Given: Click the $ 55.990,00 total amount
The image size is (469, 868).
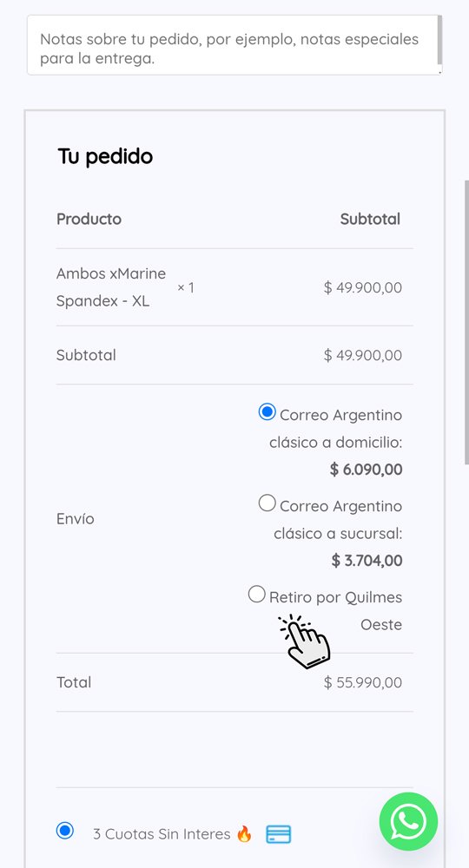Looking at the screenshot, I should pos(363,682).
